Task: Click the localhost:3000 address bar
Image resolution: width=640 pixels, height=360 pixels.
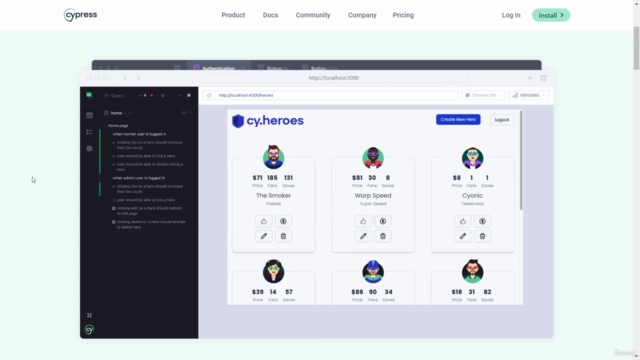Action: click(334, 78)
